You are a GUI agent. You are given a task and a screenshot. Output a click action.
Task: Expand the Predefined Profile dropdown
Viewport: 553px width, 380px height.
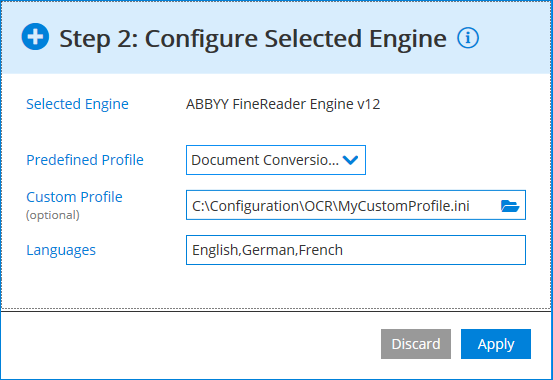(276, 160)
